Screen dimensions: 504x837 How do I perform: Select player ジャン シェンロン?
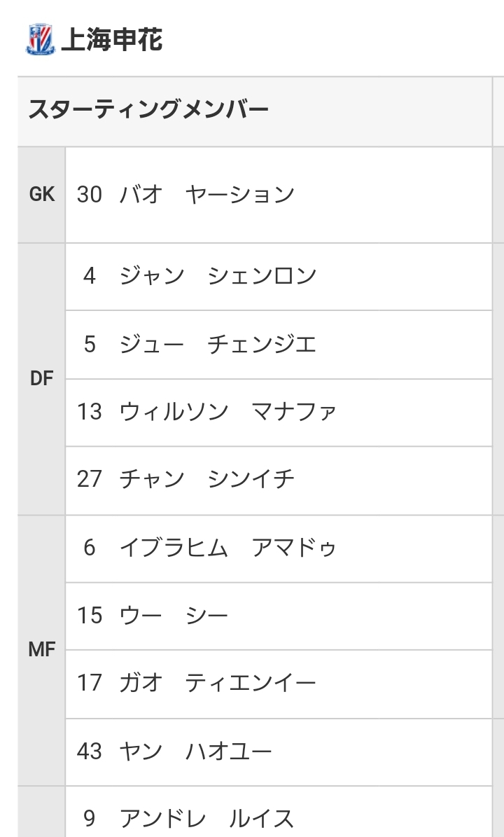coord(218,276)
